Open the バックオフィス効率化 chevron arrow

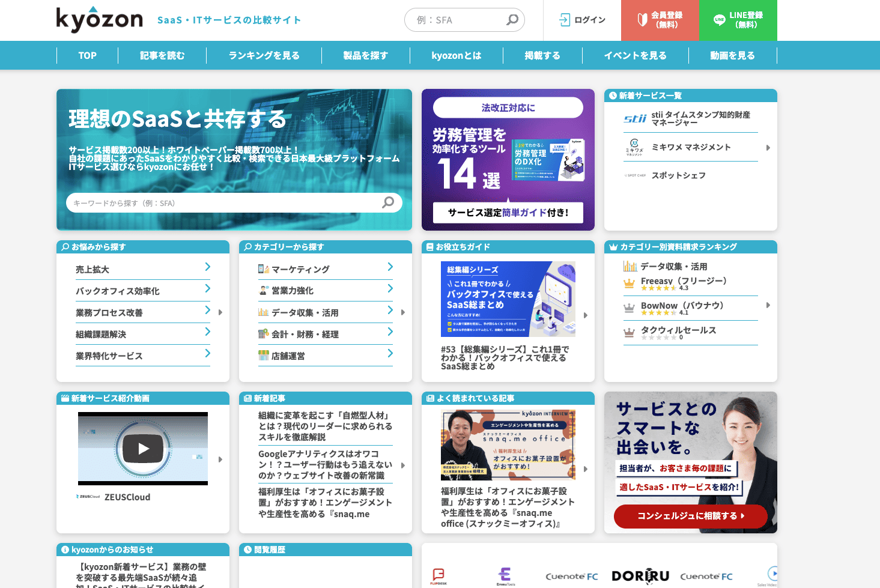point(207,288)
